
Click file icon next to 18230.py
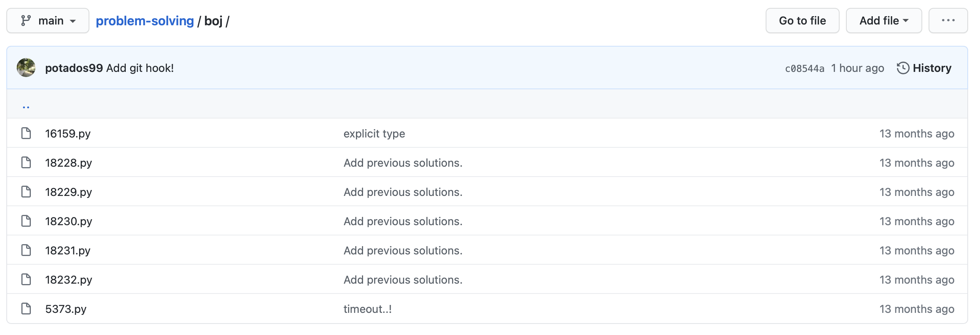click(26, 221)
